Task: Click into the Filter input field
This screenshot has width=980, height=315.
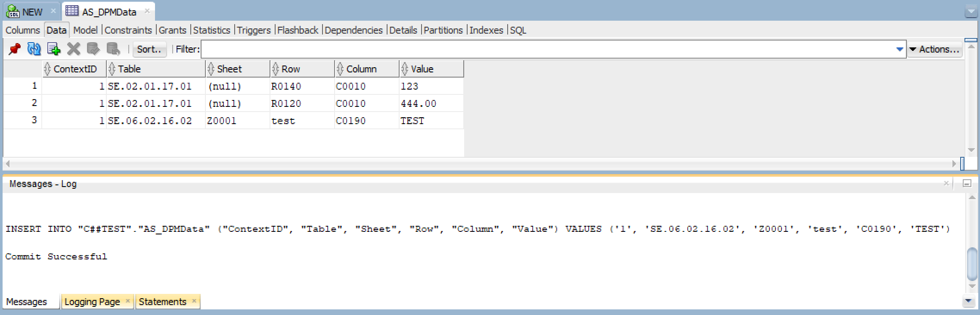Action: pos(549,50)
